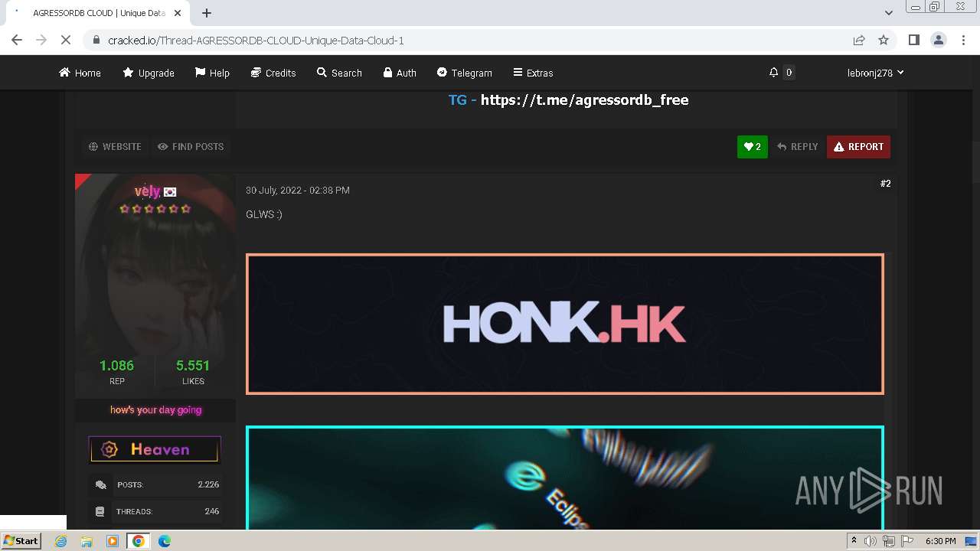The width and height of the screenshot is (980, 551).
Task: Stop loading the page
Action: pos(66,40)
